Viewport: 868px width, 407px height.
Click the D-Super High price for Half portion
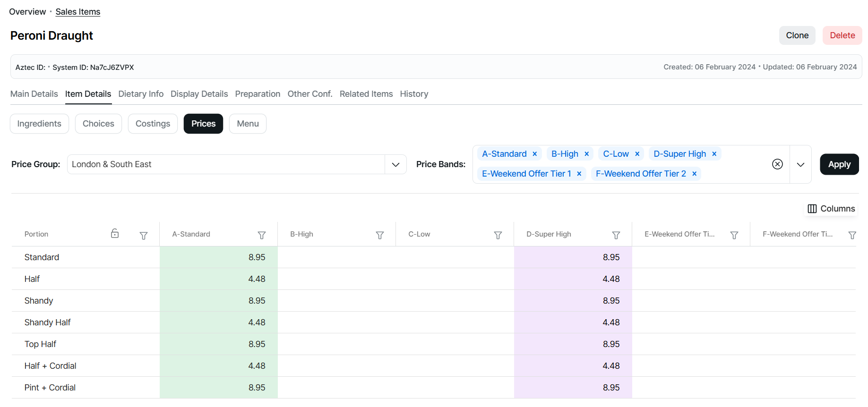coord(573,279)
